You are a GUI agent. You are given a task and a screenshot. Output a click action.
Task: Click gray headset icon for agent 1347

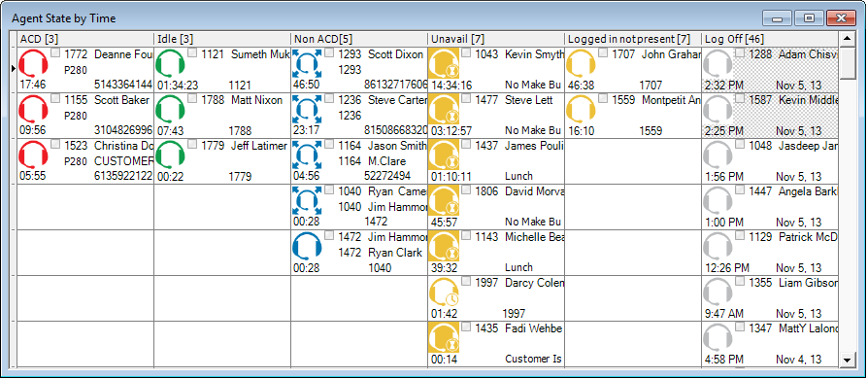(718, 337)
